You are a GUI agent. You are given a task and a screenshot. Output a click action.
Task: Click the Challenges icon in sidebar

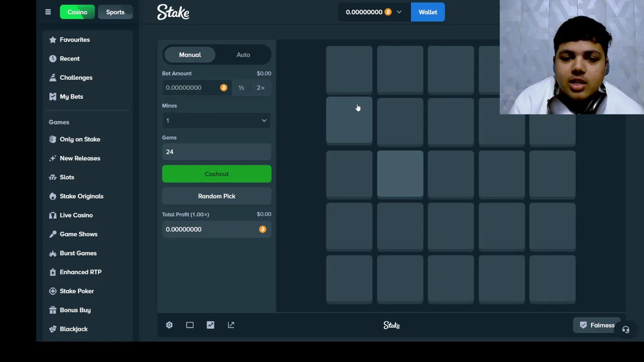(53, 77)
